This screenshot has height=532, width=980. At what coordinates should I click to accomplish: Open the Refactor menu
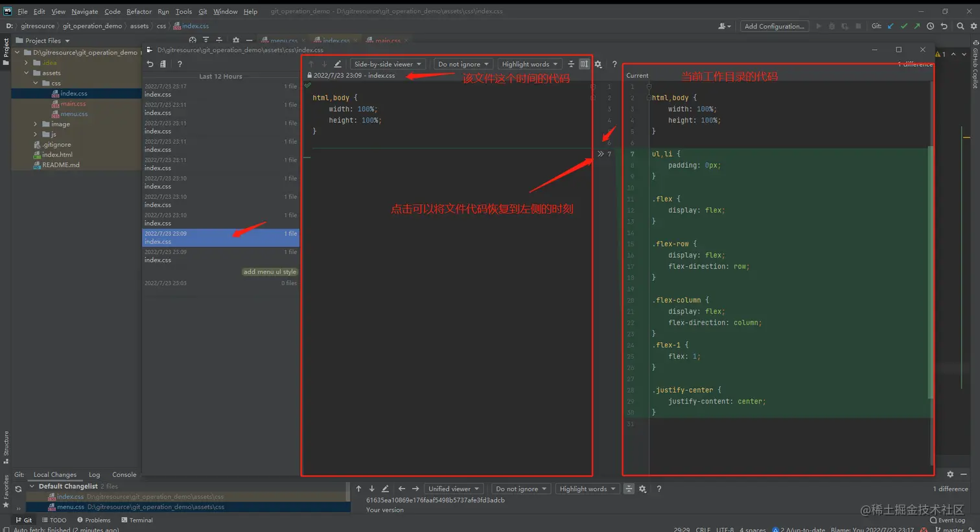139,12
